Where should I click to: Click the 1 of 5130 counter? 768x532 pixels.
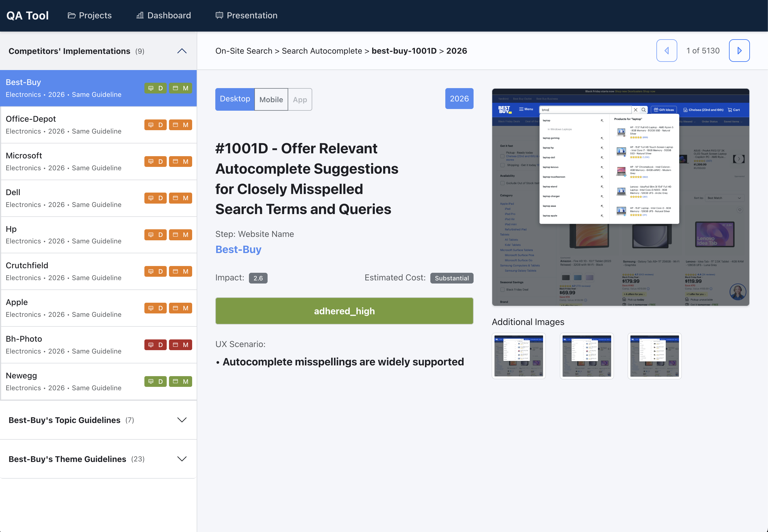click(x=703, y=51)
